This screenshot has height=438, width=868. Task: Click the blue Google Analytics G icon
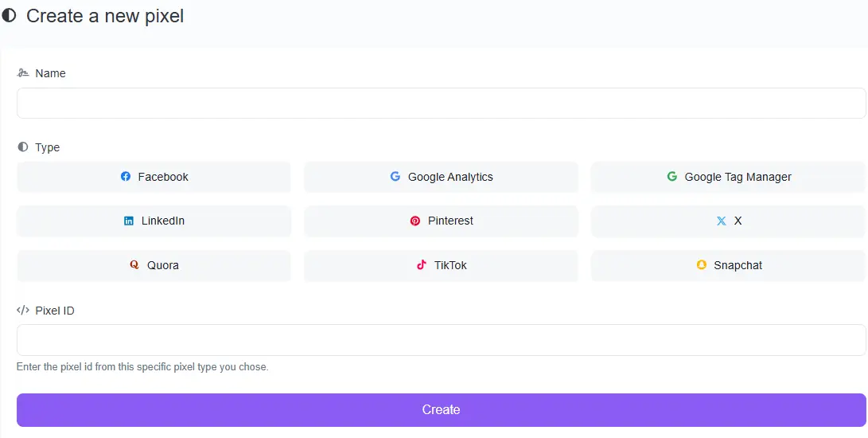[395, 176]
